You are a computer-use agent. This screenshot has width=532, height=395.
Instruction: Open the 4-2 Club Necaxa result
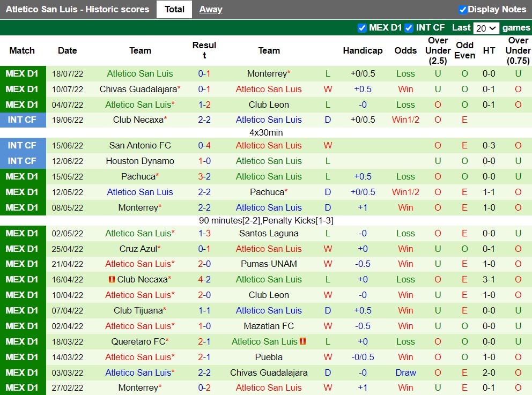tap(204, 279)
